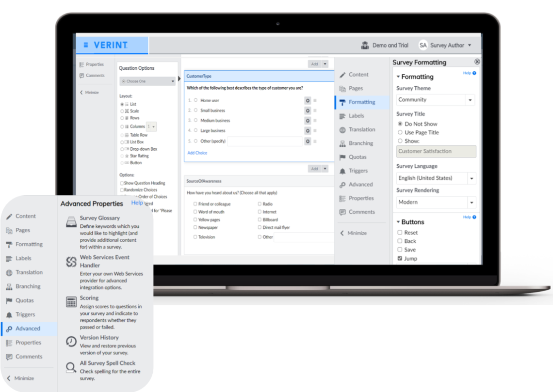Select the Use Page Title radio button

click(400, 132)
